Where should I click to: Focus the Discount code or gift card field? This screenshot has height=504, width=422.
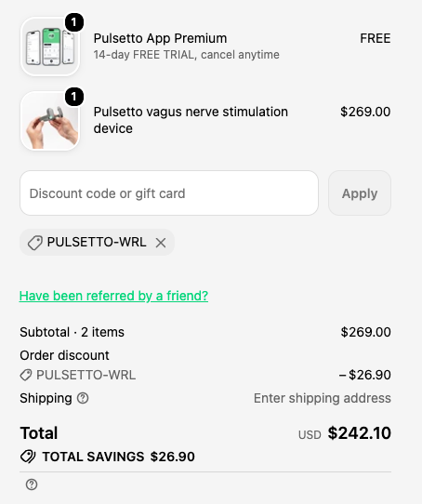[169, 193]
